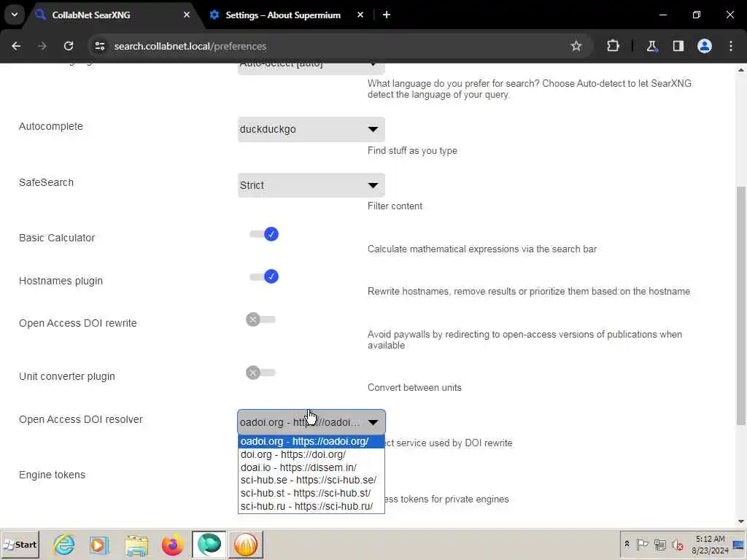The image size is (747, 560).
Task: Open Windows Explorer folder from taskbar
Action: pos(136,544)
